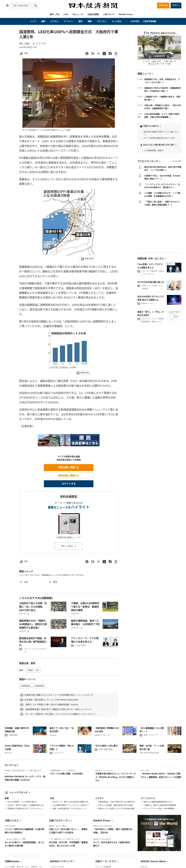The image size is (186, 868).
Task: Click the ログイン button in the header
Action: click(x=176, y=5)
